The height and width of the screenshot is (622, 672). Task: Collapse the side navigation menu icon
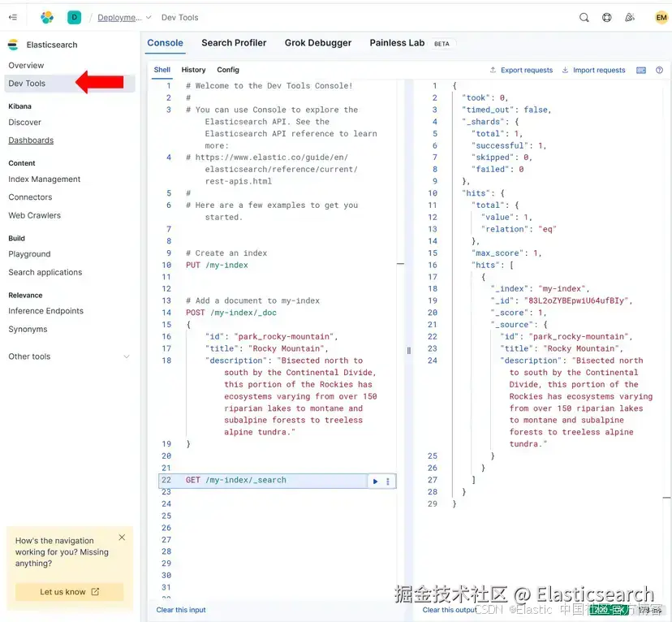(x=13, y=18)
